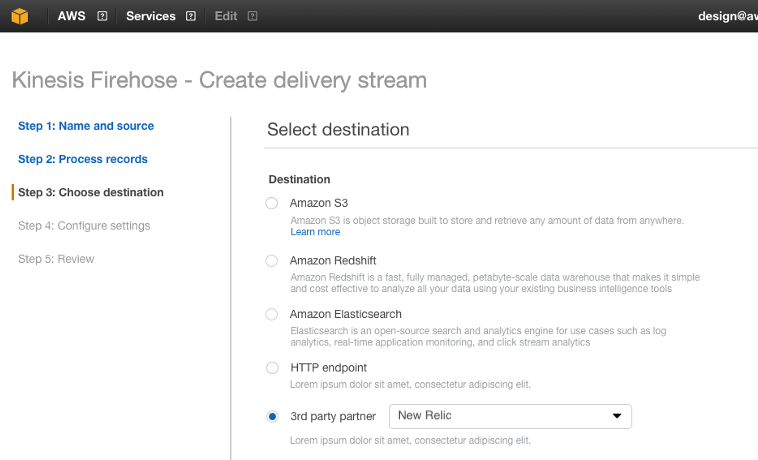Click the Amazon Redshift option label
Image resolution: width=758 pixels, height=460 pixels.
333,260
